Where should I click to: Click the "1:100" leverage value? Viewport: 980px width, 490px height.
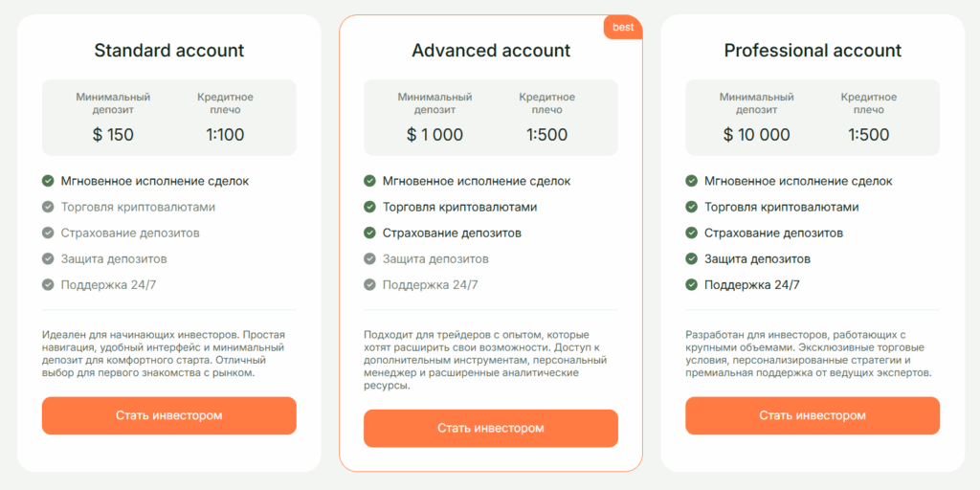point(225,135)
